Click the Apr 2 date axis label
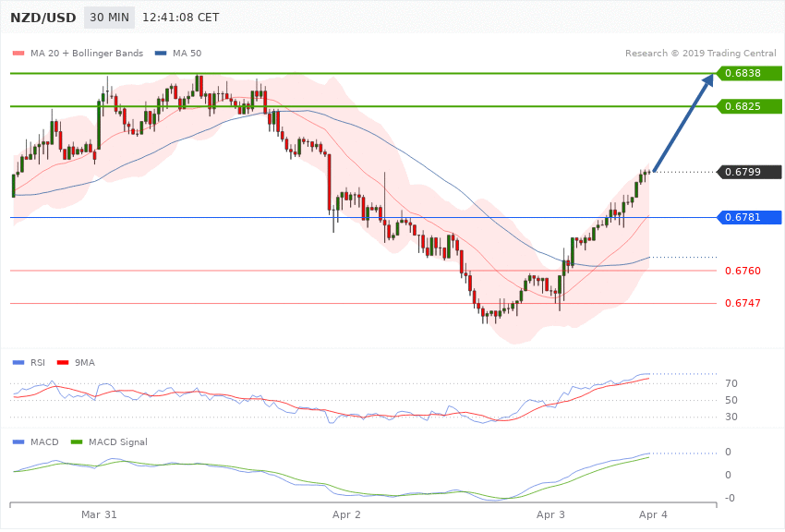Image resolution: width=785 pixels, height=532 pixels. tap(346, 514)
